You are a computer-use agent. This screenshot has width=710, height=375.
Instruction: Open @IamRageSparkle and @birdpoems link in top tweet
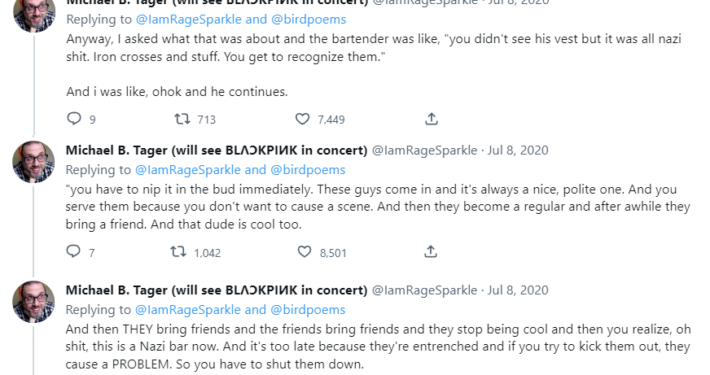pos(241,19)
